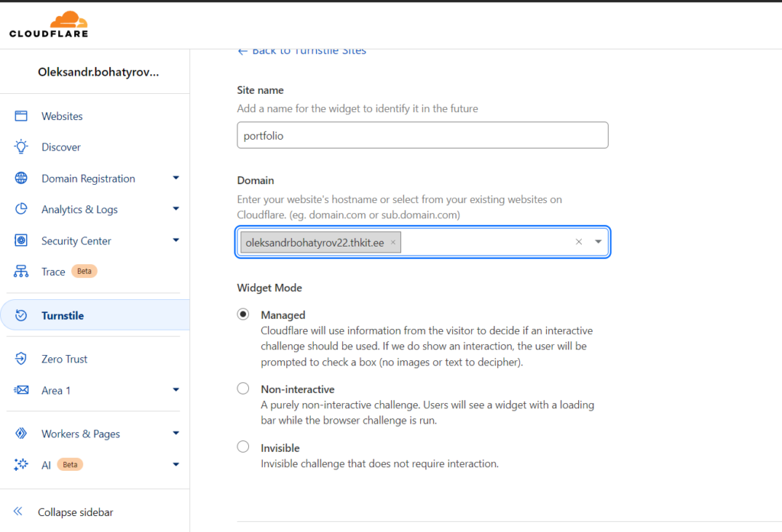Expand the AI submenu arrow
Viewport: 782px width, 532px height.
coord(176,465)
